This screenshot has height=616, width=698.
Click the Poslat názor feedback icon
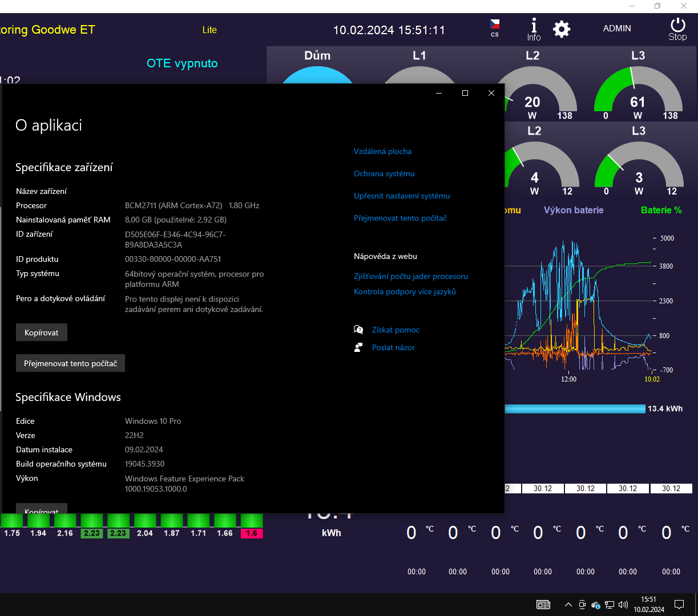(358, 347)
